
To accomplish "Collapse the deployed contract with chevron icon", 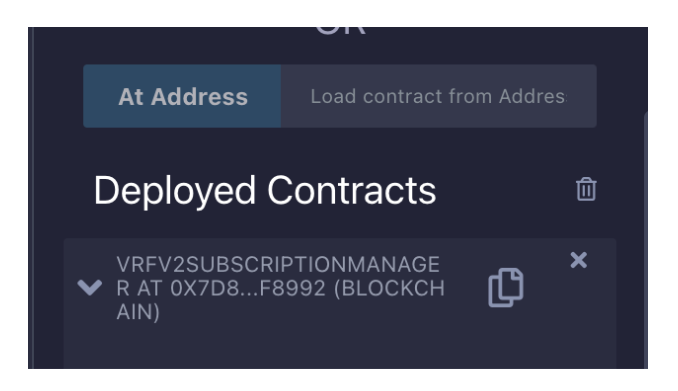I will tap(90, 287).
